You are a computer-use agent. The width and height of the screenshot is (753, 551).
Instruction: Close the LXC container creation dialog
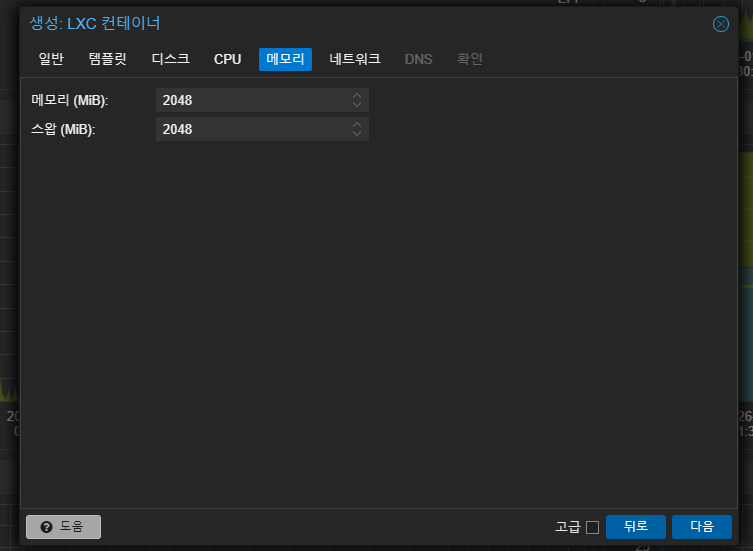pyautogui.click(x=720, y=24)
